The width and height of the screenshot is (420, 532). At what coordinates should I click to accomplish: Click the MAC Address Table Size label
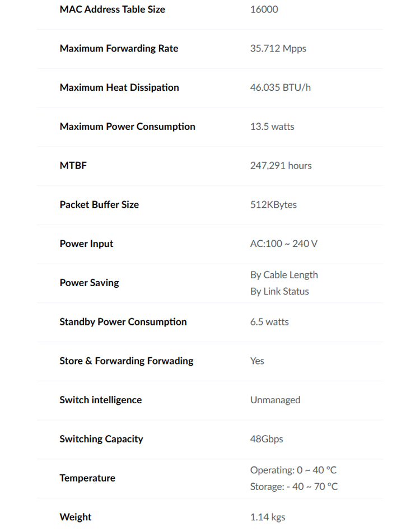point(112,10)
